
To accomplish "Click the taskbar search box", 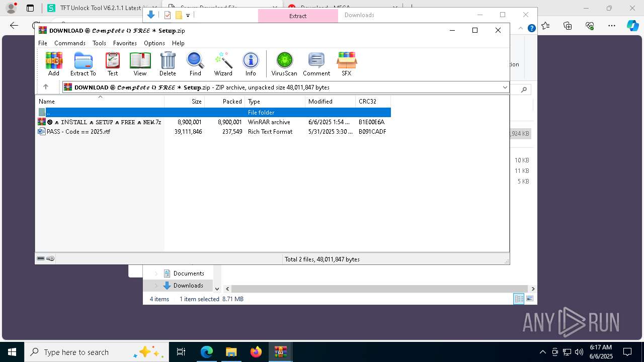I will pyautogui.click(x=96, y=352).
